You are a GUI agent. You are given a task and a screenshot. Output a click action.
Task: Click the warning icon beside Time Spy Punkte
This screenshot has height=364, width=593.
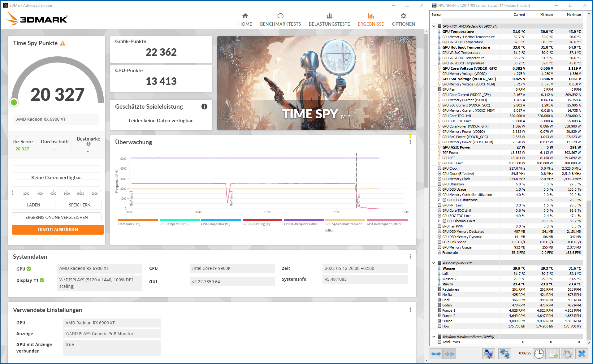(x=63, y=43)
